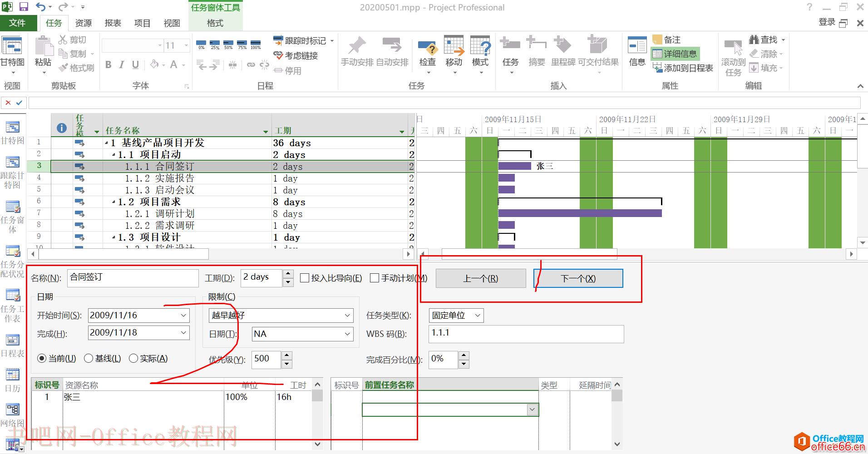Click the Manually Schedule pin icon
The width and height of the screenshot is (868, 454).
tap(357, 46)
